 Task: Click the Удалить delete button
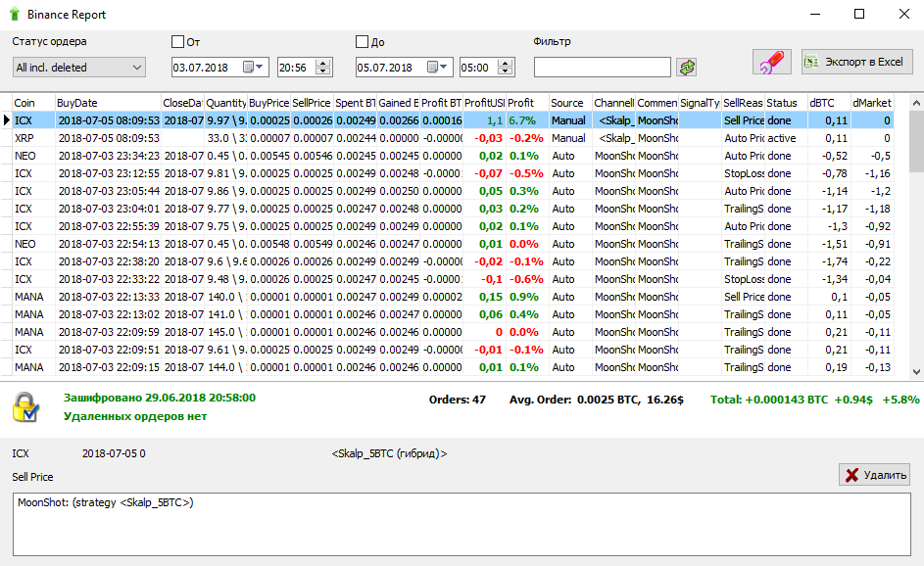pos(874,475)
